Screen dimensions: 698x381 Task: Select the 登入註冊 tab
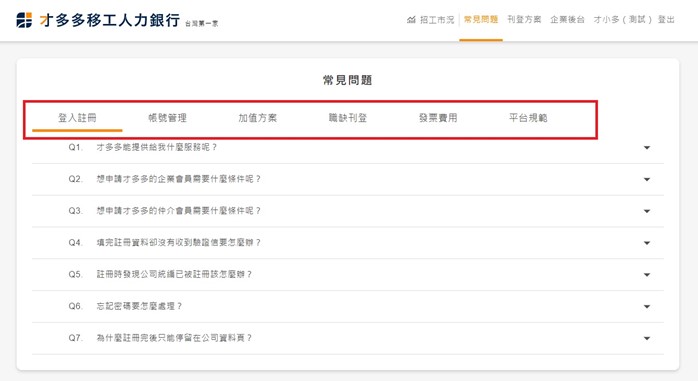77,118
